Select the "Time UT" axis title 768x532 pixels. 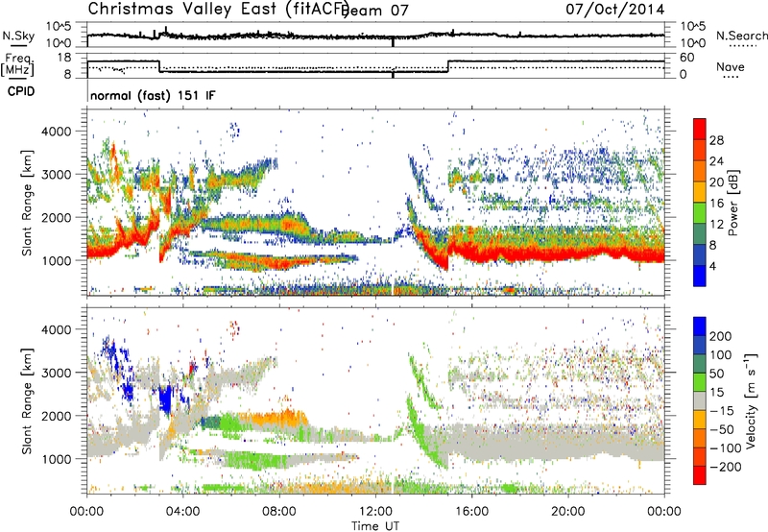click(375, 525)
